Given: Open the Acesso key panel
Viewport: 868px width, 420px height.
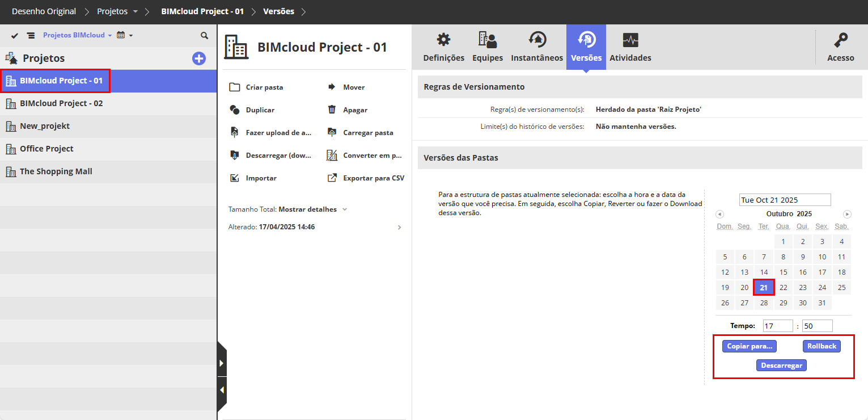Looking at the screenshot, I should [x=841, y=47].
